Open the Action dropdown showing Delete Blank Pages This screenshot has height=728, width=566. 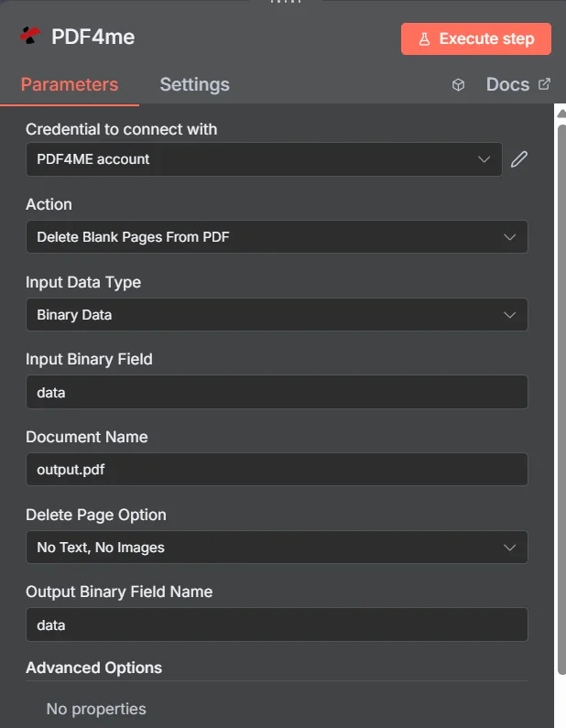coord(277,237)
